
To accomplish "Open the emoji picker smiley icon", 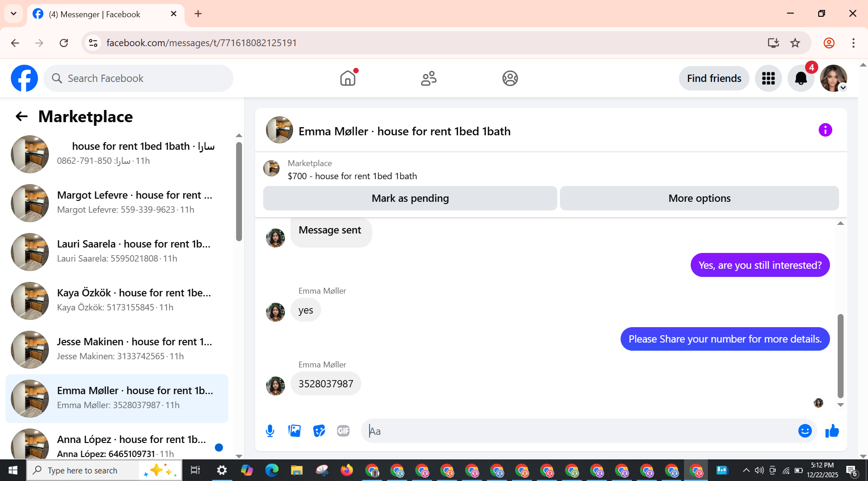I will (x=805, y=431).
